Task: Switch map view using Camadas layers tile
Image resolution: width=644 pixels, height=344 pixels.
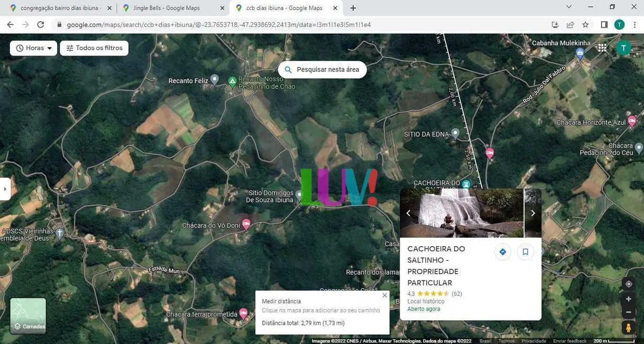Action: point(28,316)
